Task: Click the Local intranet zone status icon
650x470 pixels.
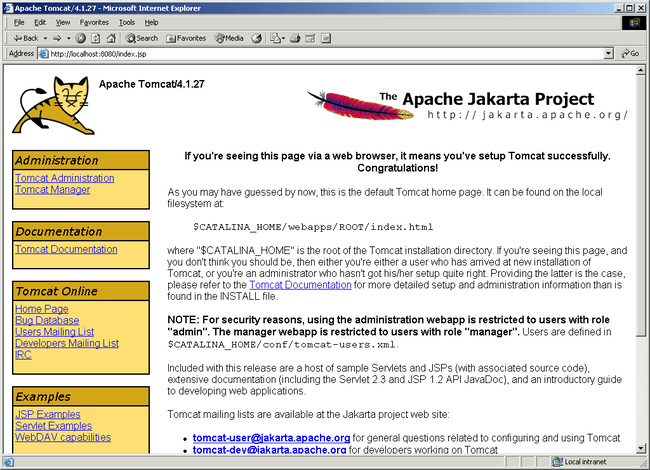Action: click(558, 461)
